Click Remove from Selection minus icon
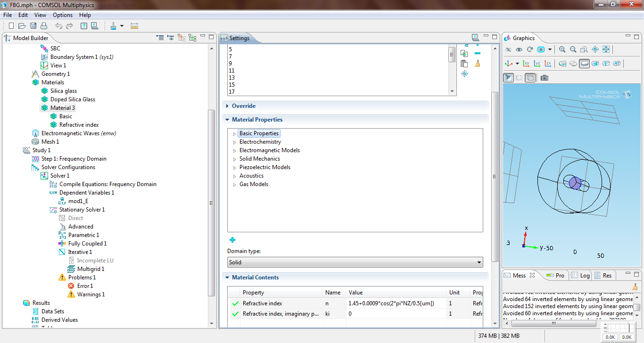The image size is (644, 343). (x=478, y=53)
